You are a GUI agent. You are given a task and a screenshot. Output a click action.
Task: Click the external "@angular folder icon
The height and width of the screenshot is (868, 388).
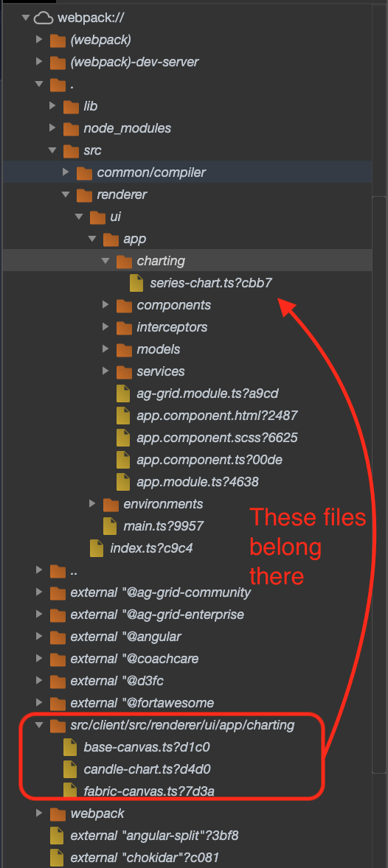pos(58,637)
